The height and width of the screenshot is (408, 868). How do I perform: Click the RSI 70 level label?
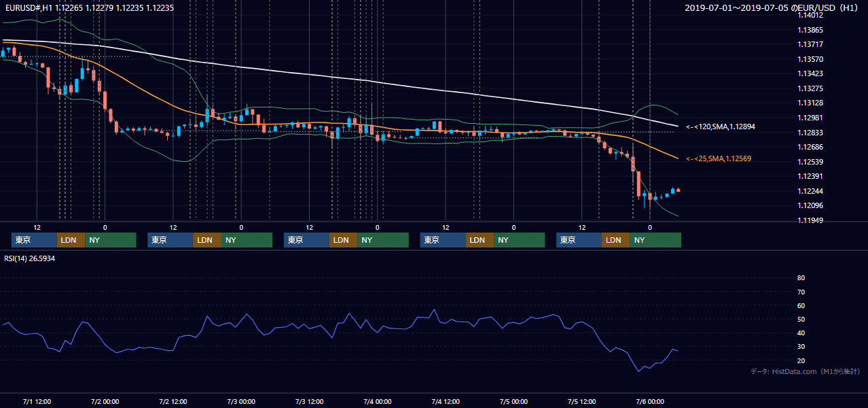(x=801, y=292)
